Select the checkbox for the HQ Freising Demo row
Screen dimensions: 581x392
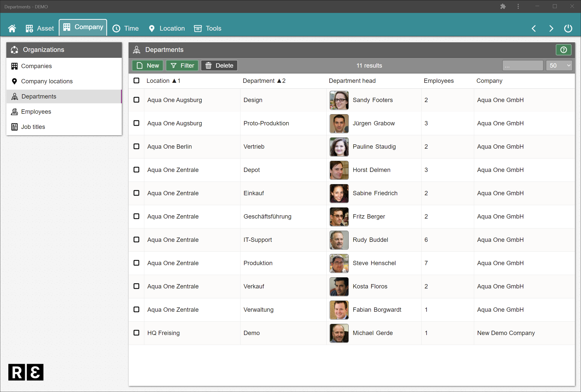coord(136,333)
